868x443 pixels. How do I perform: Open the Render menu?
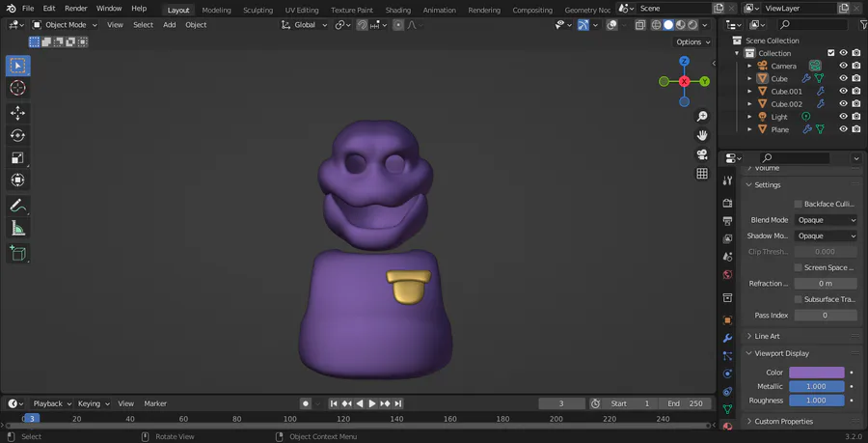point(76,9)
